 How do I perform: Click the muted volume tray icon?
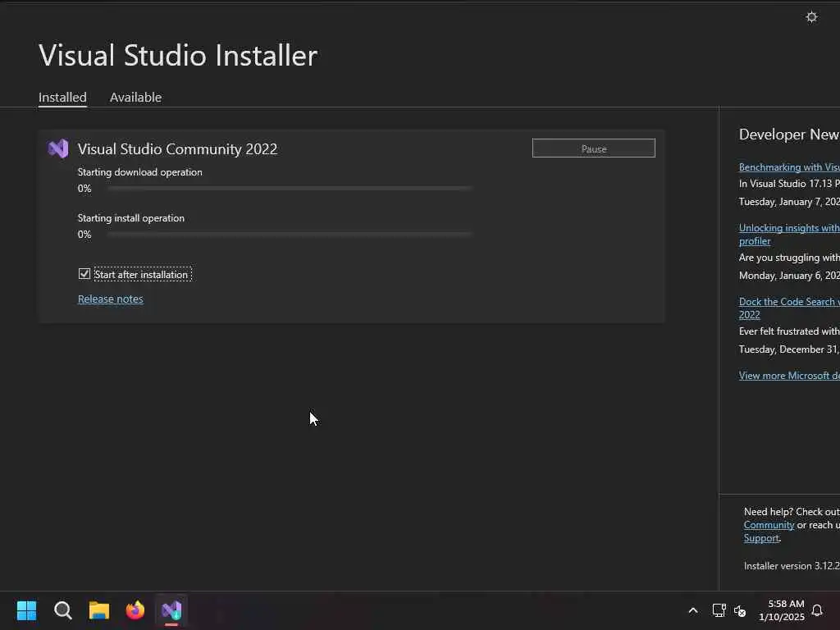pyautogui.click(x=740, y=610)
